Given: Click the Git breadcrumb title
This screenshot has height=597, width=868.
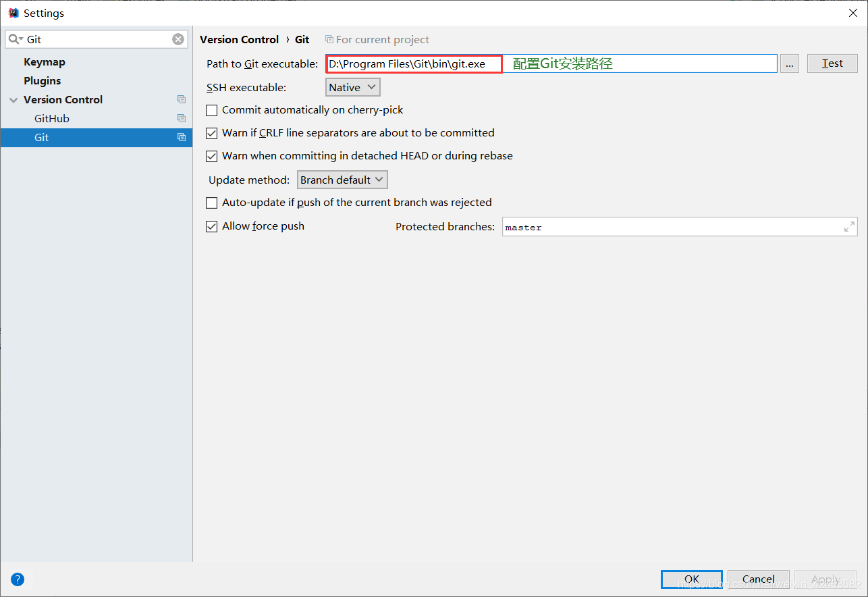Looking at the screenshot, I should (x=302, y=39).
